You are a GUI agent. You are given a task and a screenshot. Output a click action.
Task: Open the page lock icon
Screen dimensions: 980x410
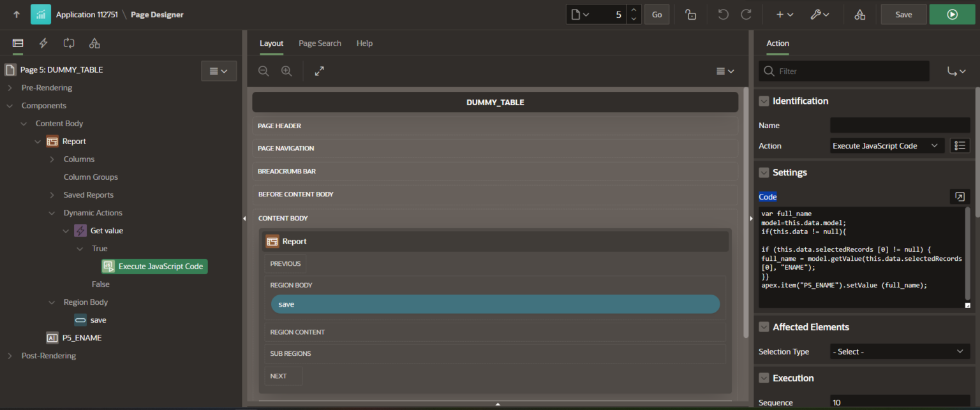(x=690, y=15)
